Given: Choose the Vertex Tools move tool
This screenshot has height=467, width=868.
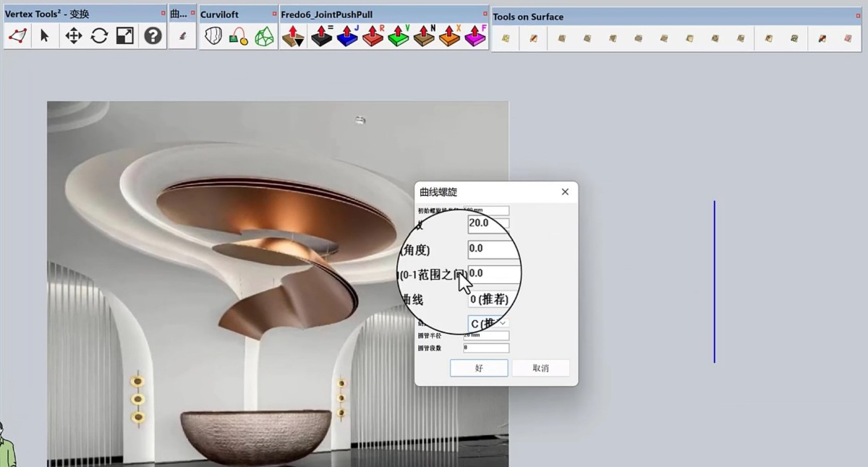Looking at the screenshot, I should [73, 35].
